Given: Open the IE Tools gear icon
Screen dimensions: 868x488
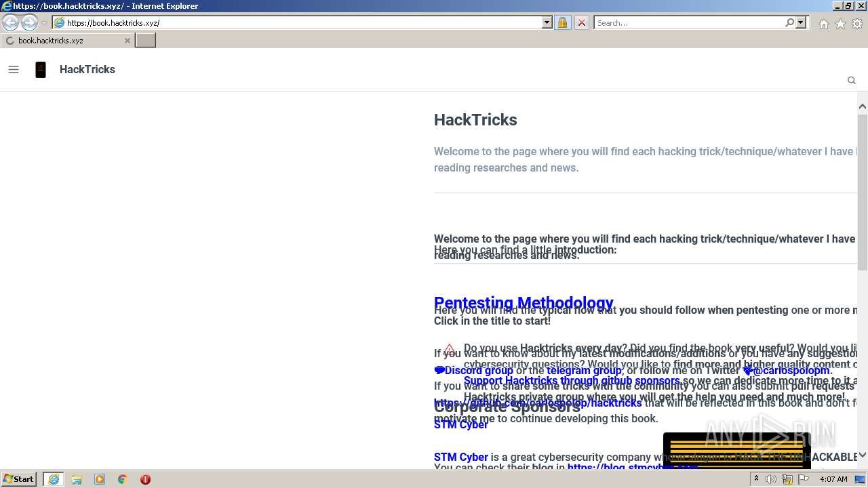Looking at the screenshot, I should coord(857,24).
